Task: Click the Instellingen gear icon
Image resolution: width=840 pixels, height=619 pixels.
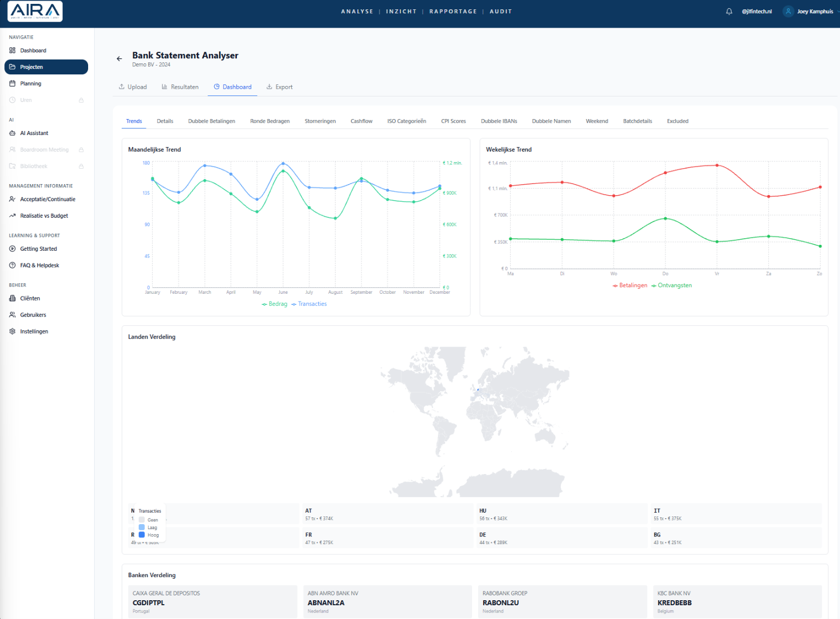Action: [x=12, y=331]
